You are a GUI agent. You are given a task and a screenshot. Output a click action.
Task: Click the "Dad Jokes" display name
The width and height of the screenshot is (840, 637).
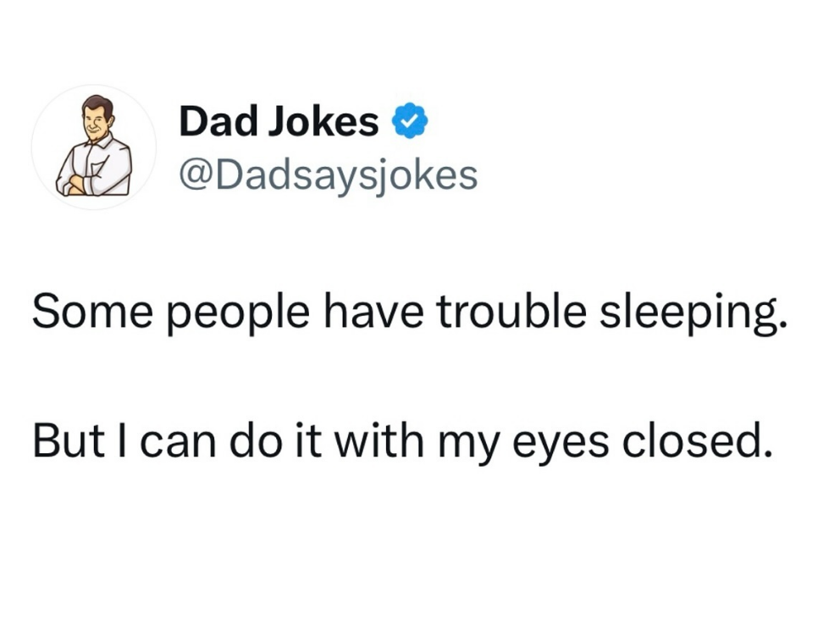pos(279,123)
